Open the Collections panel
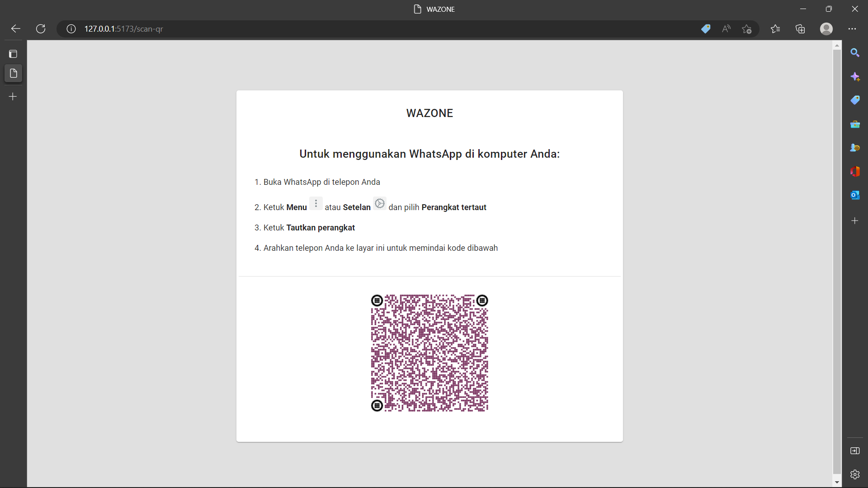The height and width of the screenshot is (488, 868). (800, 29)
